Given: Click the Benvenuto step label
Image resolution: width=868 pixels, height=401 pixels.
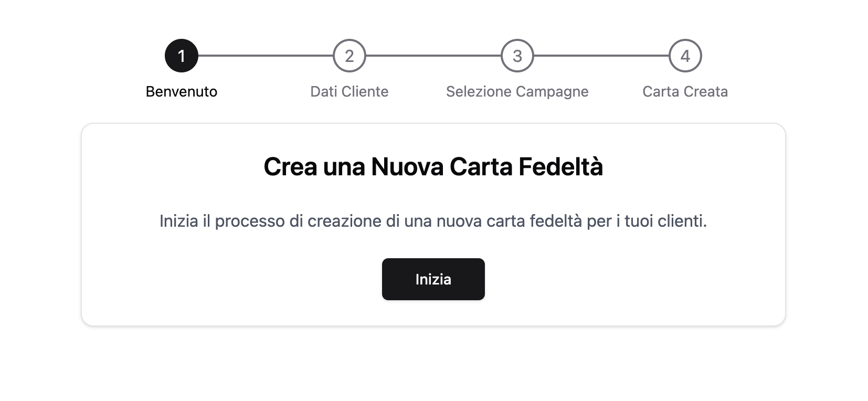Looking at the screenshot, I should coord(182,91).
